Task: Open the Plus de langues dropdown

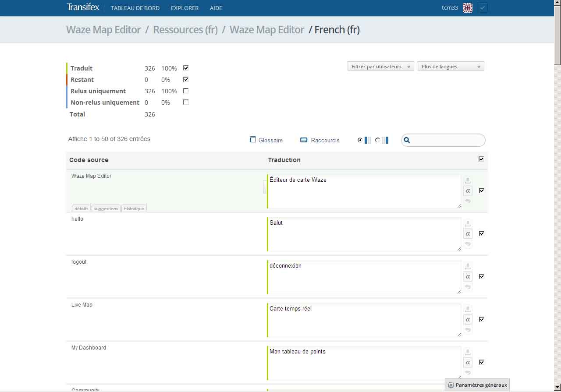Action: tap(451, 67)
